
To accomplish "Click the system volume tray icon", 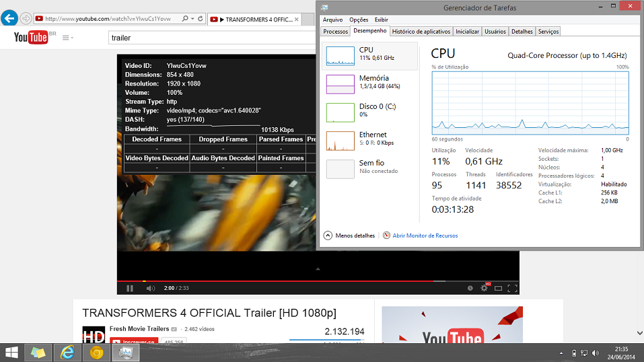I will pyautogui.click(x=596, y=353).
